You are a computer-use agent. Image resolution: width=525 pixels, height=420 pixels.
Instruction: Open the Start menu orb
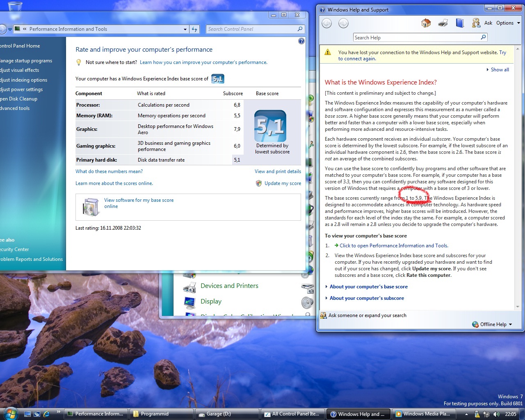pyautogui.click(x=11, y=413)
